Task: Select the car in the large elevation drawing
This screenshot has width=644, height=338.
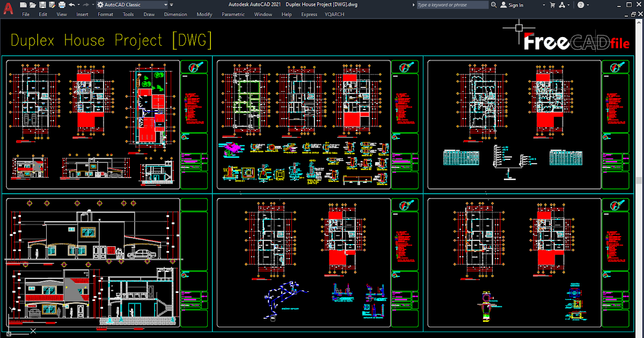Action: (141, 254)
